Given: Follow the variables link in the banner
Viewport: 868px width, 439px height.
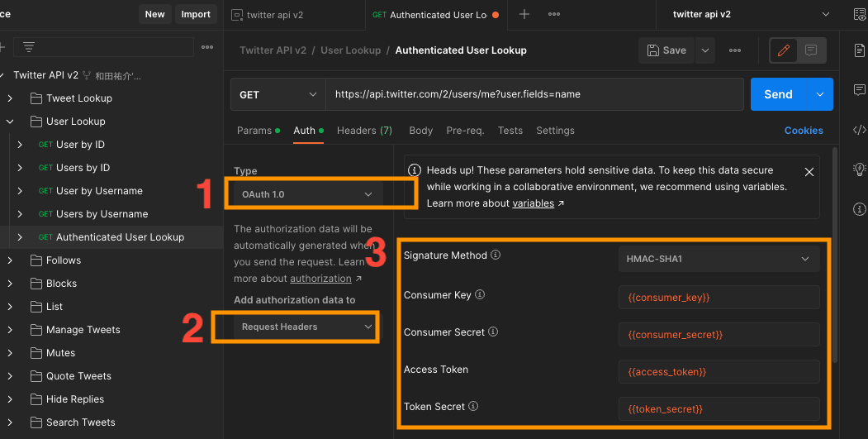Looking at the screenshot, I should 533,203.
